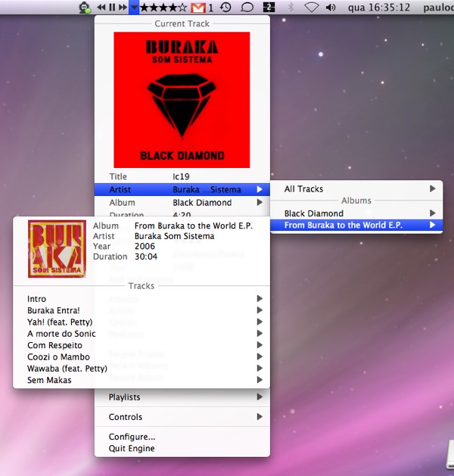Click the speech bubble menu bar icon

(247, 8)
